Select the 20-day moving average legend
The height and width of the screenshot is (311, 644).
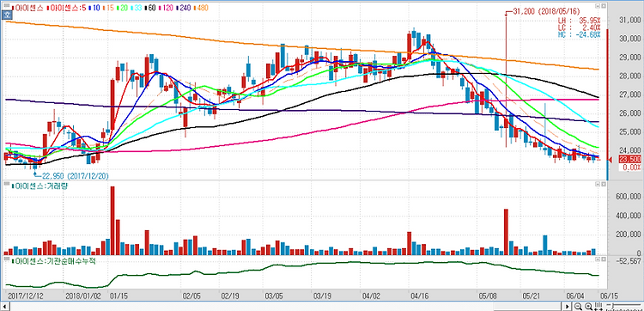(x=123, y=8)
